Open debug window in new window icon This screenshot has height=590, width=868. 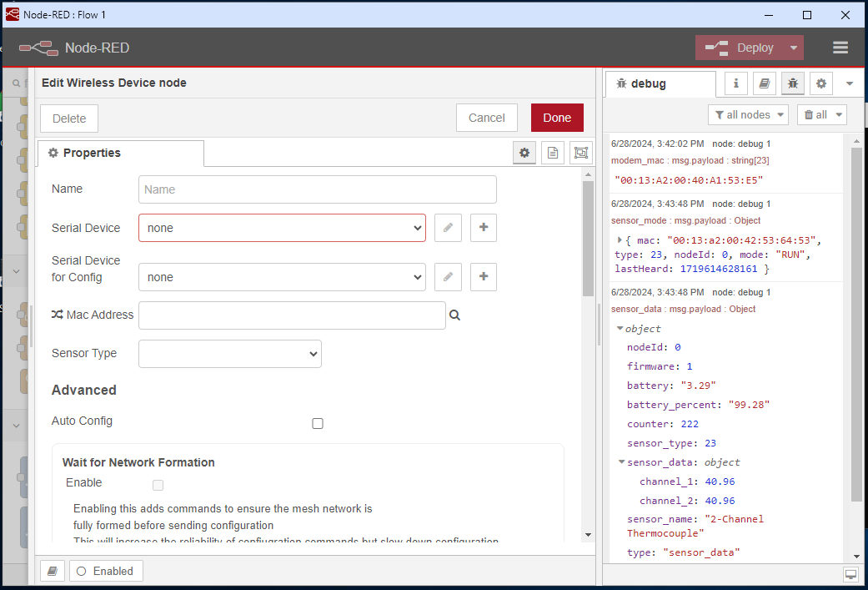(x=850, y=574)
